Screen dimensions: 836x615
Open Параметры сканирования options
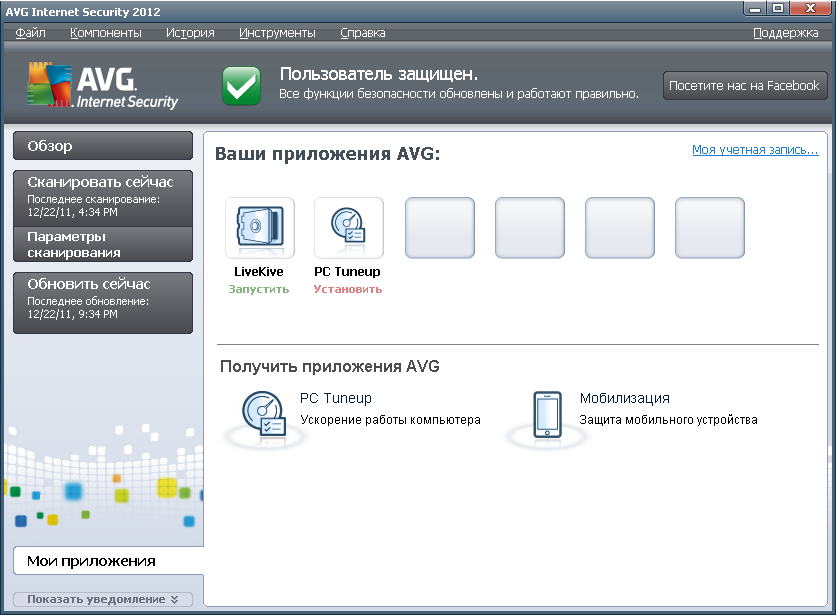(x=103, y=244)
